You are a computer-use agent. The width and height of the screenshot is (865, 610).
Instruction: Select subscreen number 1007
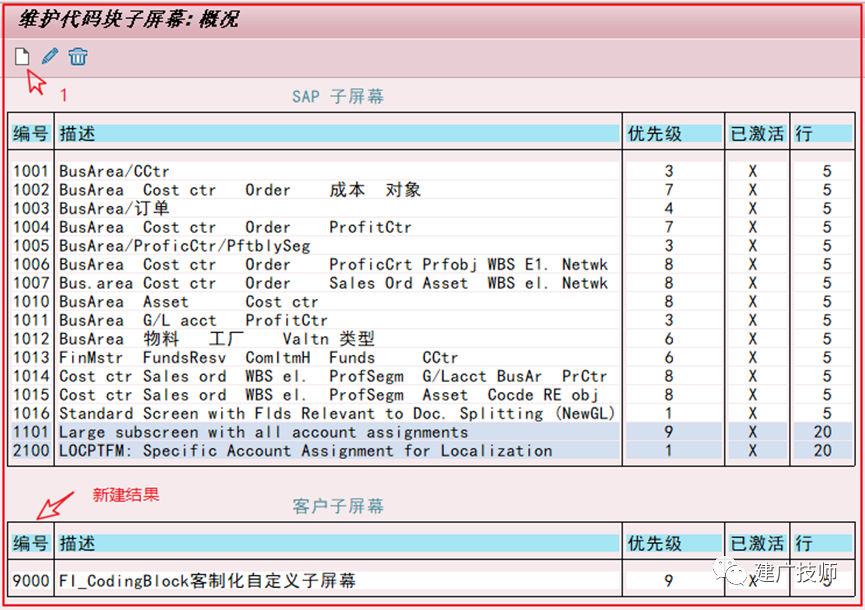coord(31,283)
